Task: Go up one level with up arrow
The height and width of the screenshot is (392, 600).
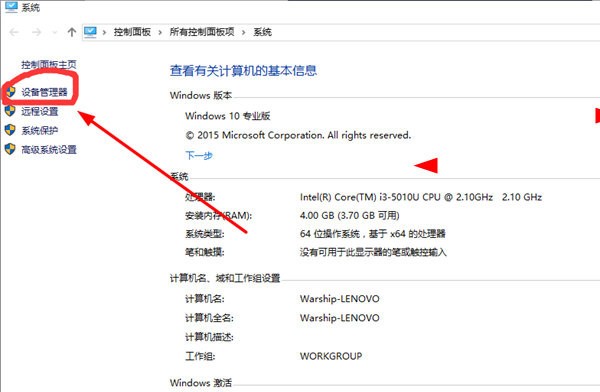Action: point(72,32)
